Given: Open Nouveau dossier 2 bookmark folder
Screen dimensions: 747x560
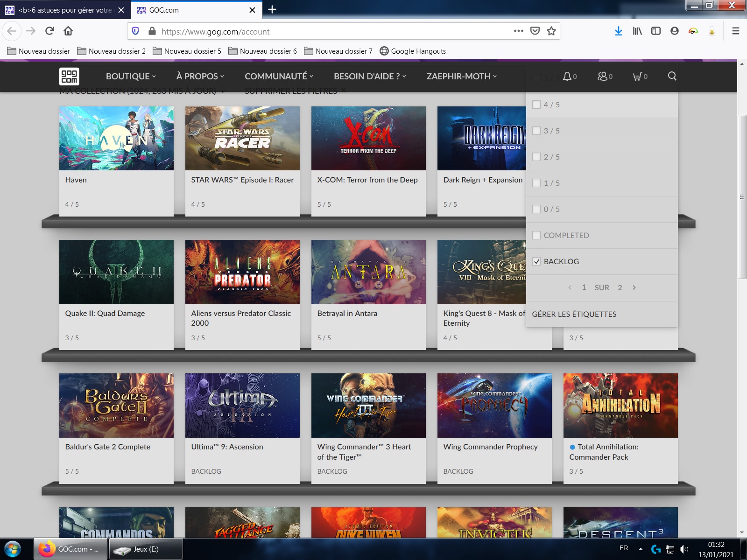Looking at the screenshot, I should click(111, 51).
